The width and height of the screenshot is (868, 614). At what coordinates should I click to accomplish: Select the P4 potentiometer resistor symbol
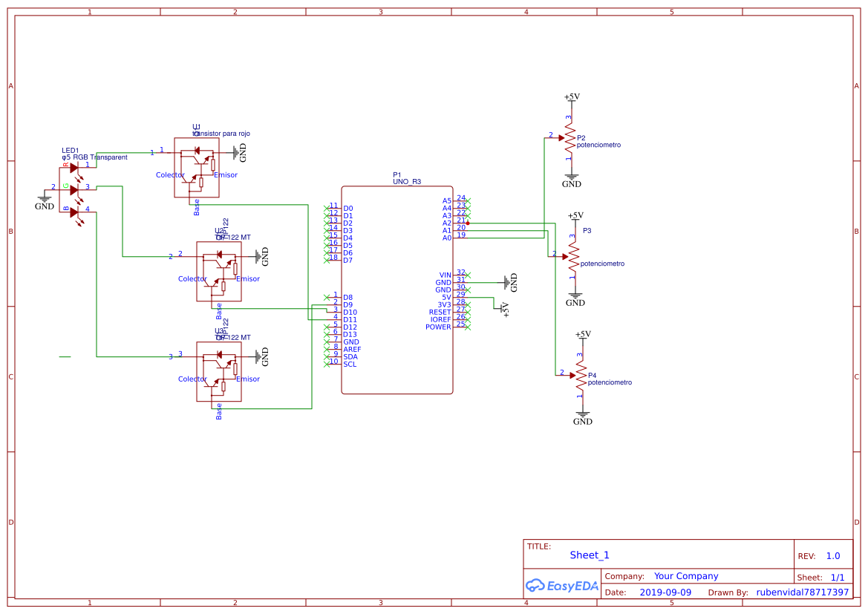tap(581, 376)
